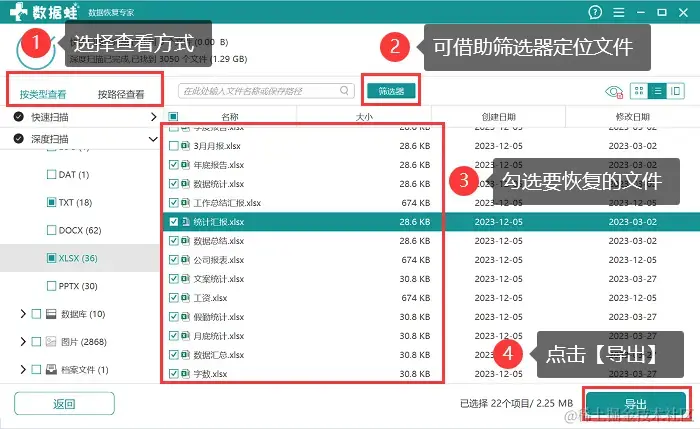
Task: Click Excel icon next to 字数.xlsx
Action: [185, 374]
